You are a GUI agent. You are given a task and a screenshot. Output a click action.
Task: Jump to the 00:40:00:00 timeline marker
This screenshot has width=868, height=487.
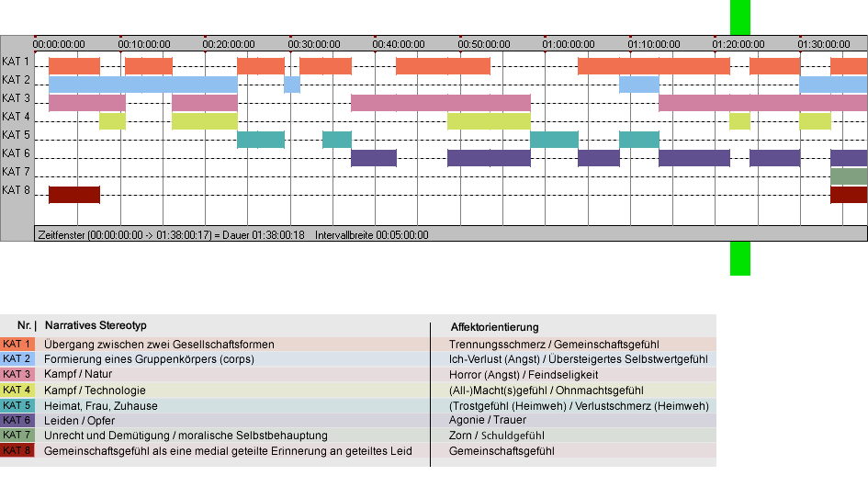[399, 44]
